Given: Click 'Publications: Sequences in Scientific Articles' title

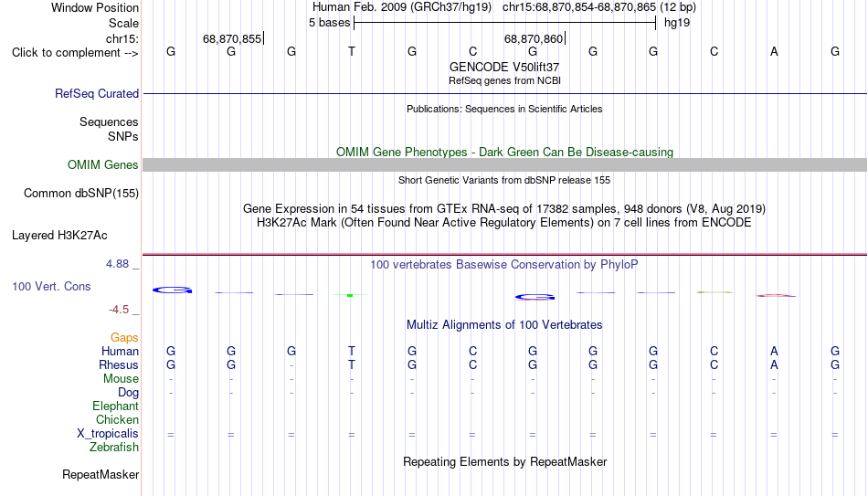Looking at the screenshot, I should 504,109.
